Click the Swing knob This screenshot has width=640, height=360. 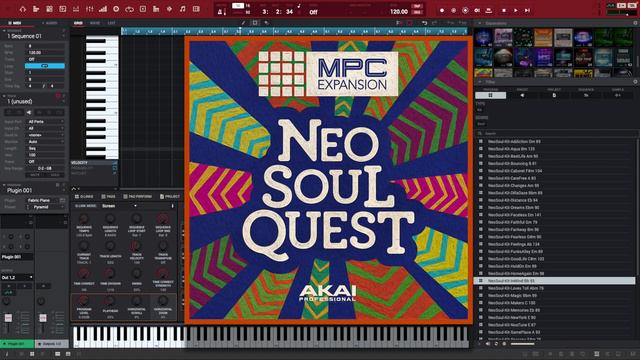(x=136, y=273)
